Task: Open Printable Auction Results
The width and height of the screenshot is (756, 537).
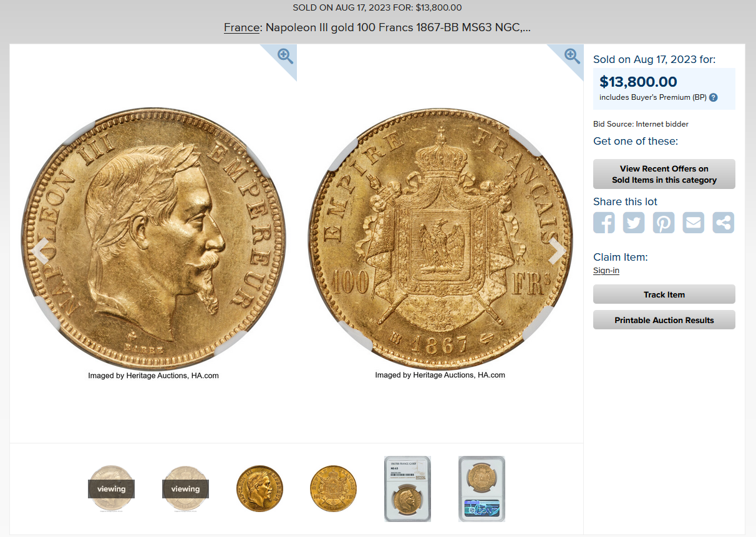Action: click(x=664, y=320)
